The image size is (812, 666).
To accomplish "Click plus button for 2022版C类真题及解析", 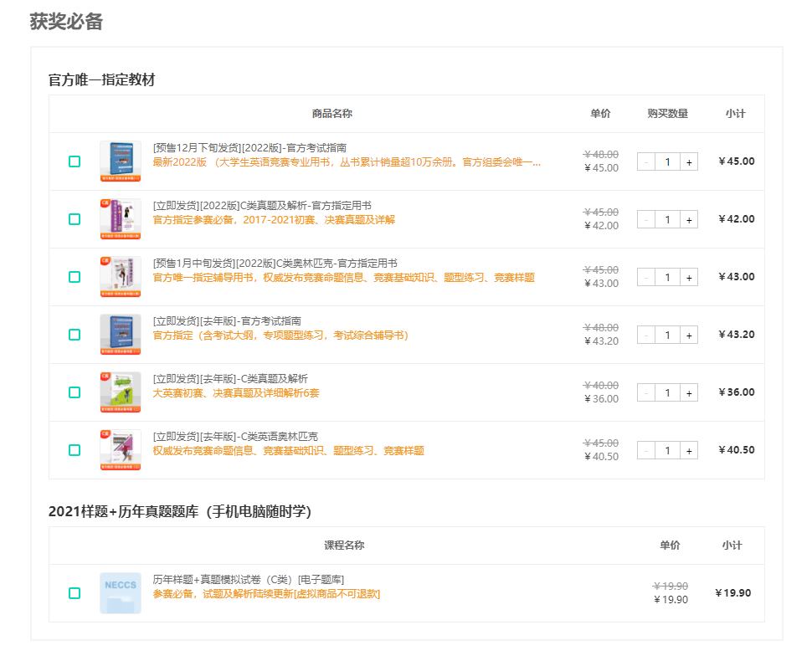I will coord(689,220).
